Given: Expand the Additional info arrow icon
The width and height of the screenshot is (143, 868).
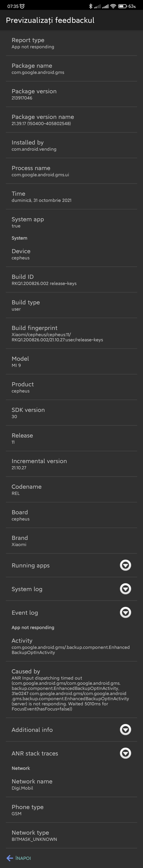Looking at the screenshot, I should (125, 729).
